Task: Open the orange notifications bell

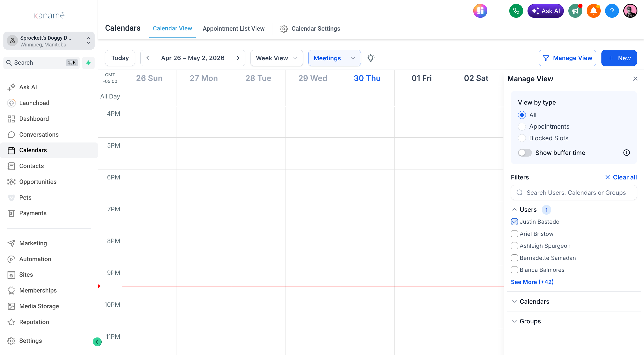Action: (593, 11)
